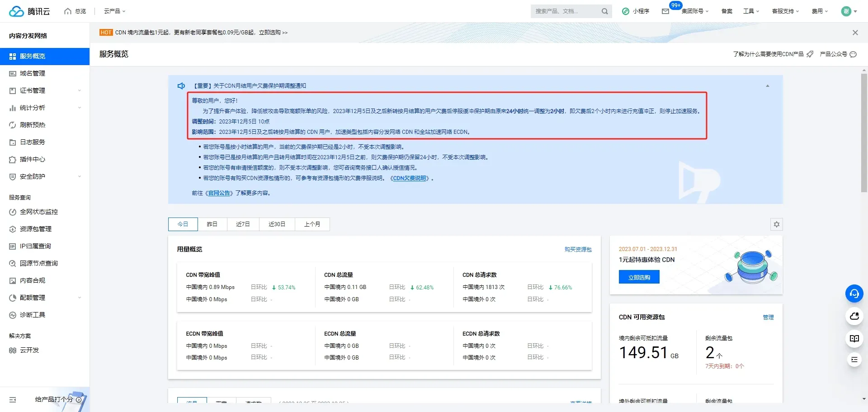Select the 今日 tab
This screenshot has height=412, width=868.
[x=183, y=224]
